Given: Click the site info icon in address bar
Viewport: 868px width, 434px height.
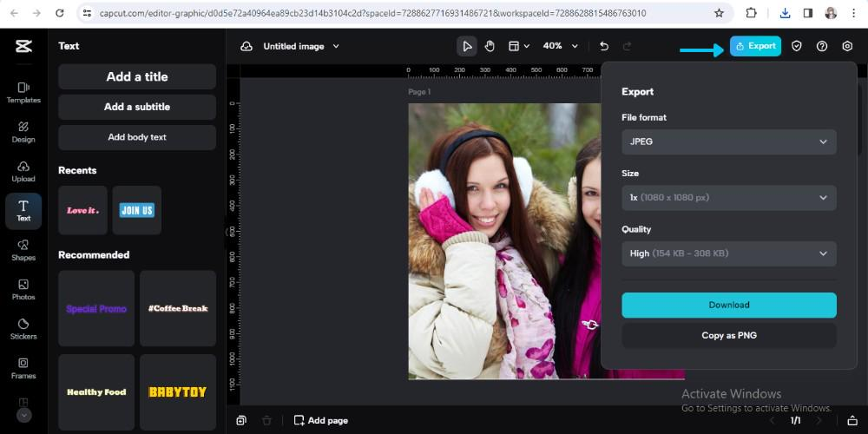Looking at the screenshot, I should [86, 13].
